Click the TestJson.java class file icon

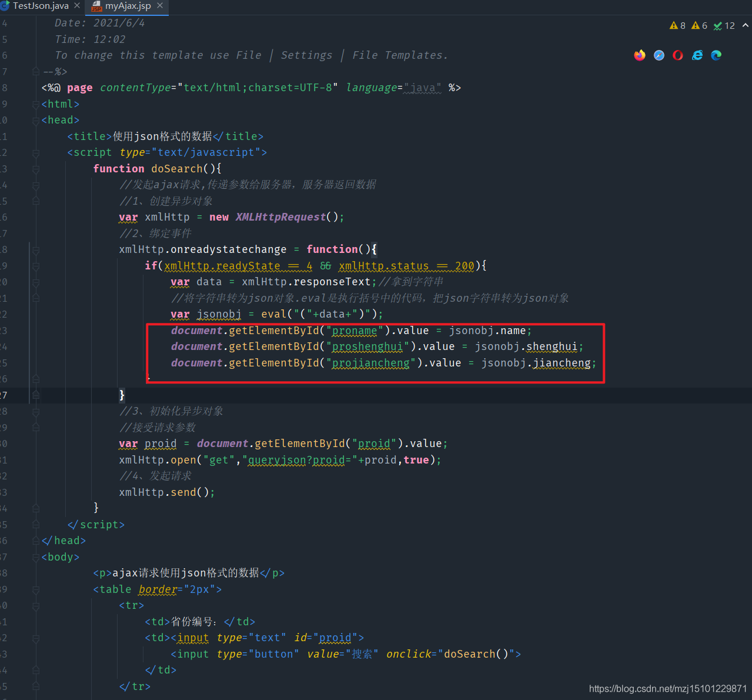coord(5,6)
